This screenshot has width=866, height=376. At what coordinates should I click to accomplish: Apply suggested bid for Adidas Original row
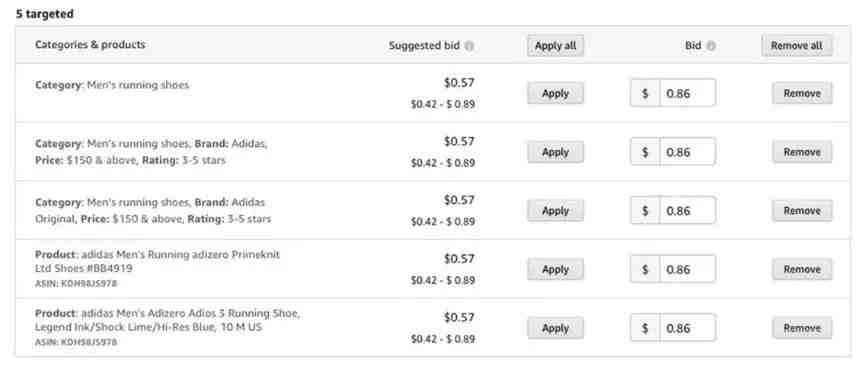coord(555,210)
